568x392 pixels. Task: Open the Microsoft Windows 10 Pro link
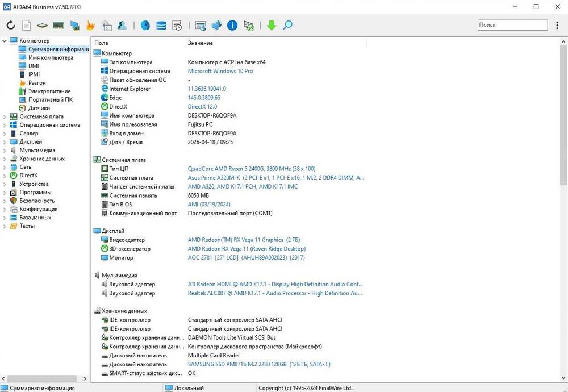[x=220, y=72]
